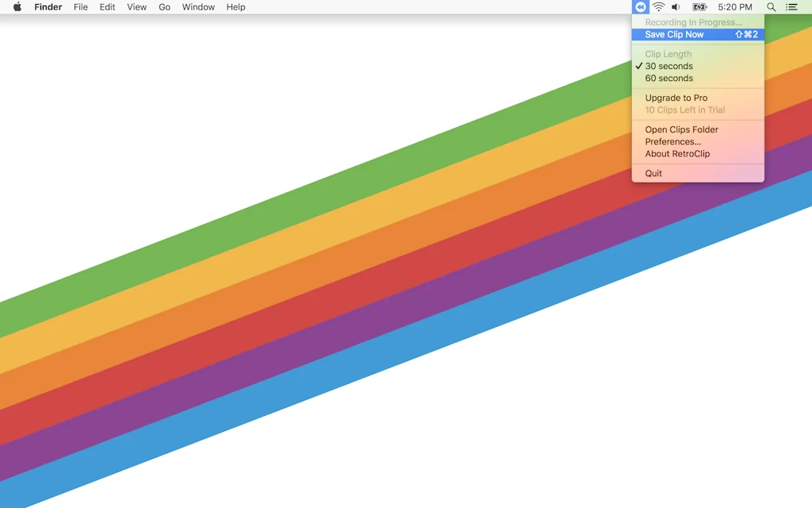This screenshot has height=508, width=812.
Task: Click the volume icon in the menu bar
Action: pos(676,7)
